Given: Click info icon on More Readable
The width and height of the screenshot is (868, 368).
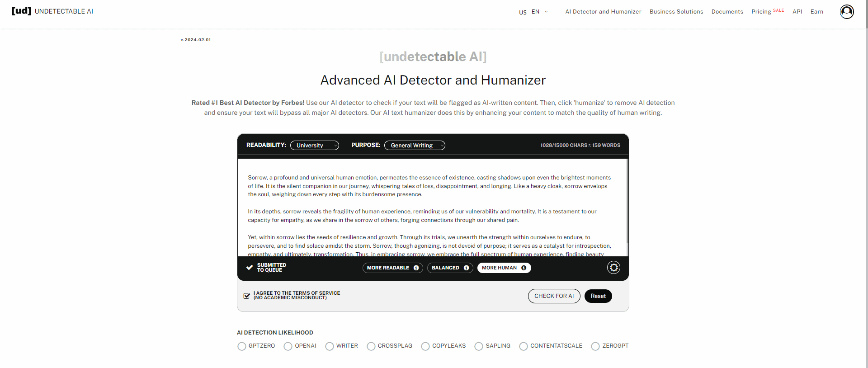Looking at the screenshot, I should tap(416, 268).
